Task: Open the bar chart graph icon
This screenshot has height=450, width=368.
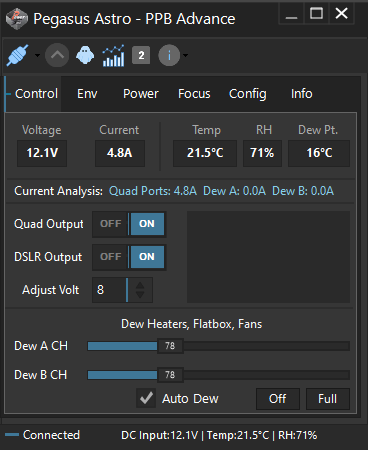Action: pos(113,55)
